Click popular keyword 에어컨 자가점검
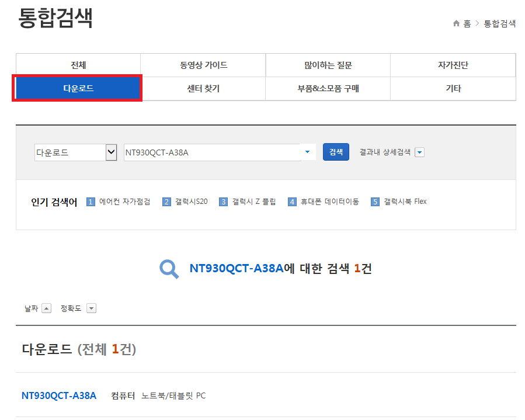525x420 pixels. pyautogui.click(x=124, y=202)
